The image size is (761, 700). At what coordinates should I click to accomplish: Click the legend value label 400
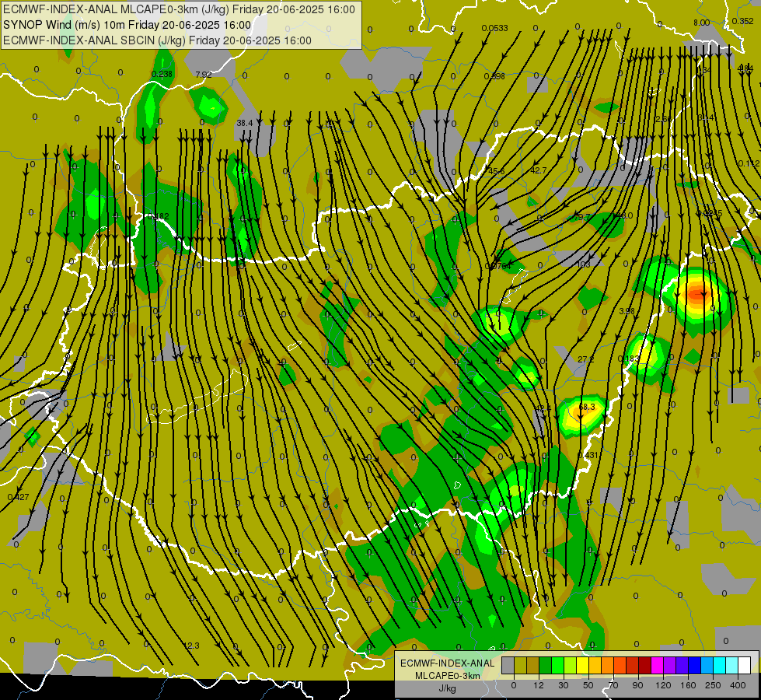738,685
